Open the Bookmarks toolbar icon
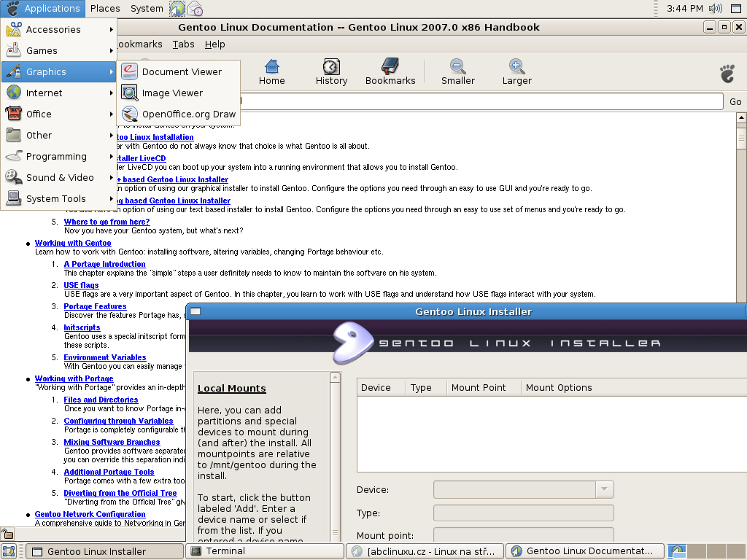This screenshot has height=560, width=747. click(x=390, y=72)
